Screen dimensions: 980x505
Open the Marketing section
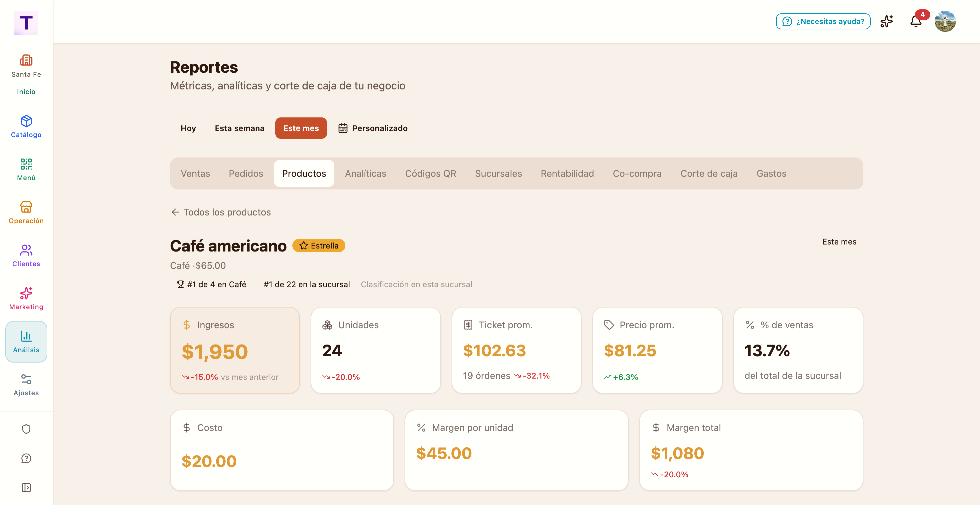[26, 299]
